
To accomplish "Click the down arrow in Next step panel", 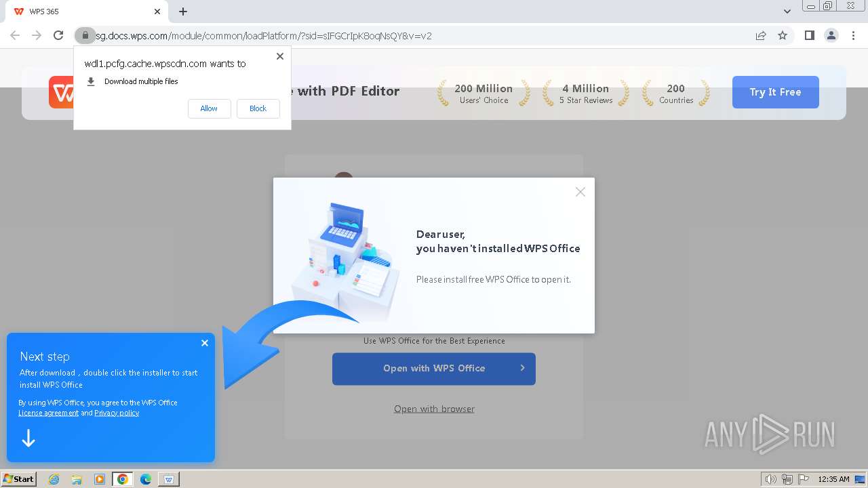I will coord(28,439).
